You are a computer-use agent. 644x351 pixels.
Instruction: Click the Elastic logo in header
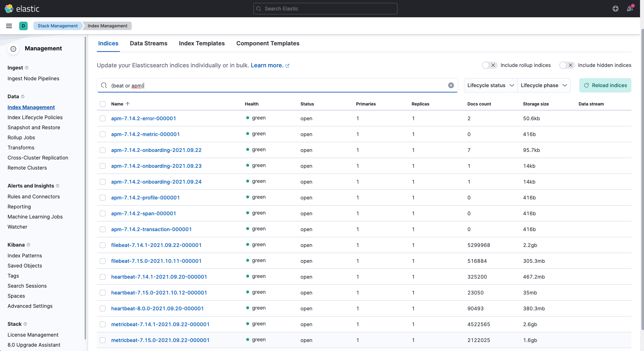(22, 9)
